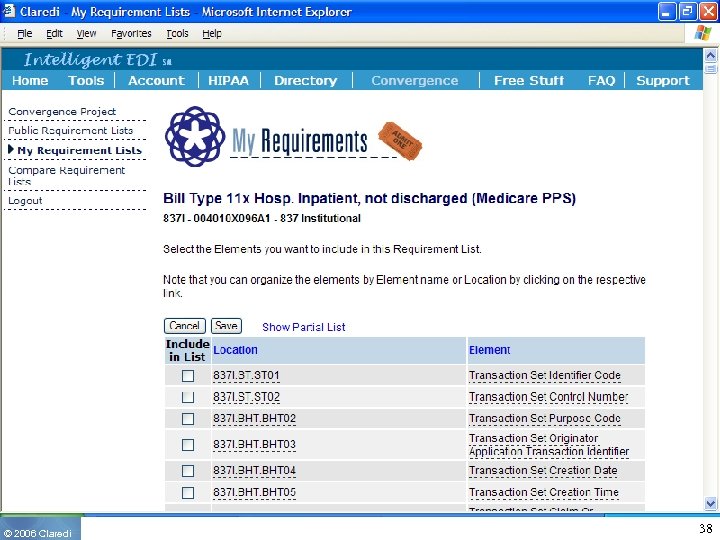Open the Favorites menu
The image size is (720, 540).
coord(131,34)
